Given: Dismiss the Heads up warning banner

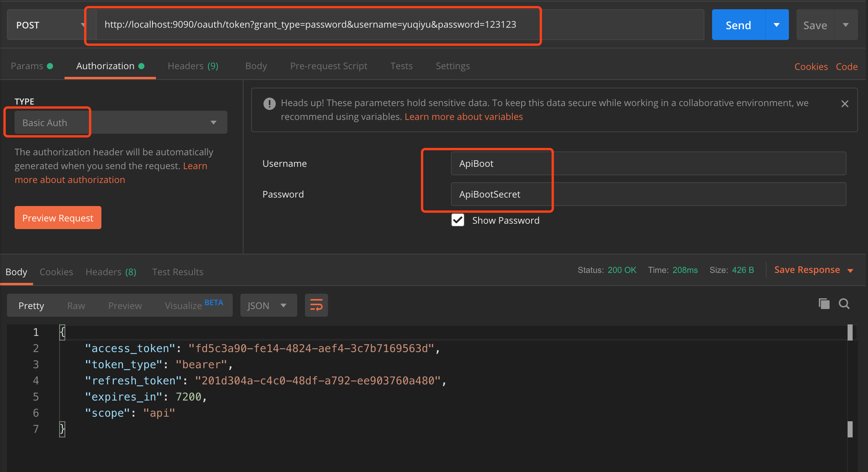Looking at the screenshot, I should pos(845,104).
